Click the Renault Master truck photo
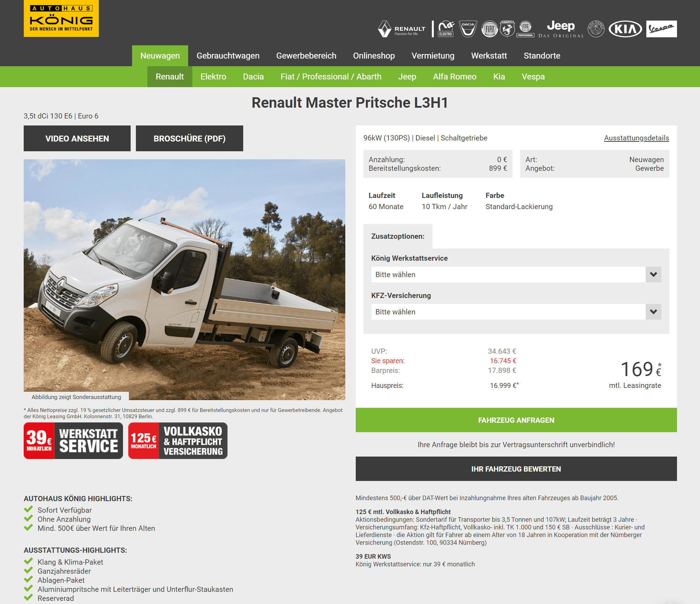Viewport: 700px width, 604px height. tap(184, 280)
